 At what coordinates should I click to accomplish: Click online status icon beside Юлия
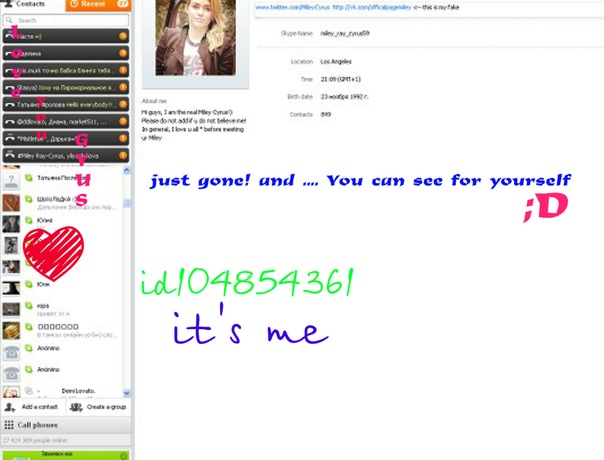pyautogui.click(x=29, y=220)
